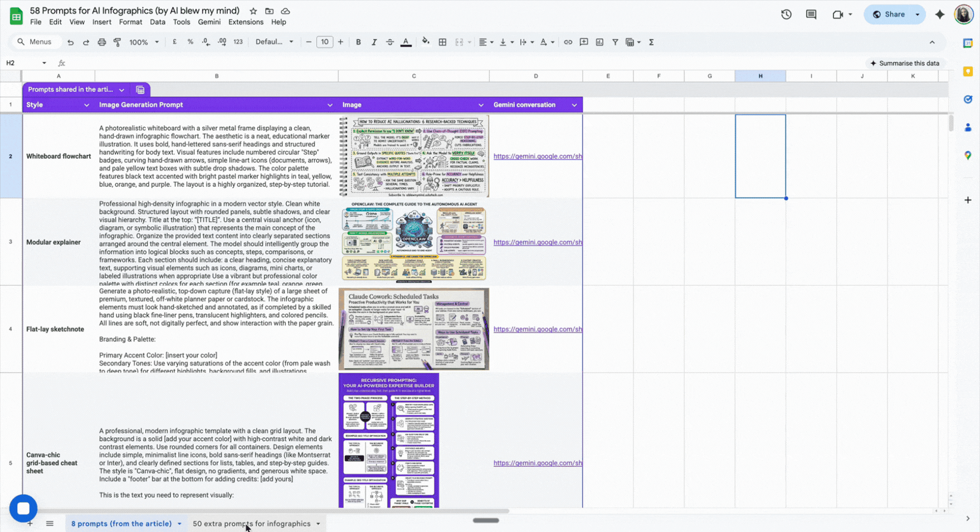Select column H header

click(760, 76)
